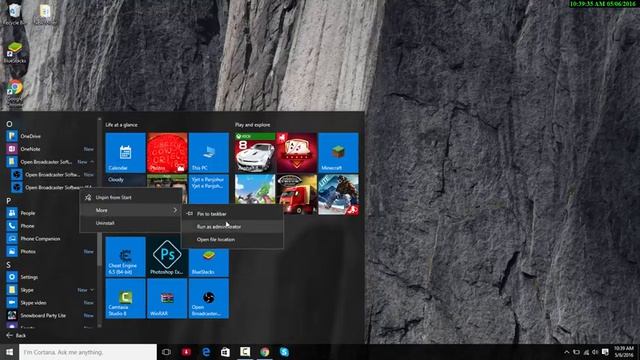640x360 pixels.
Task: Select the More submenu entry
Action: click(x=131, y=210)
